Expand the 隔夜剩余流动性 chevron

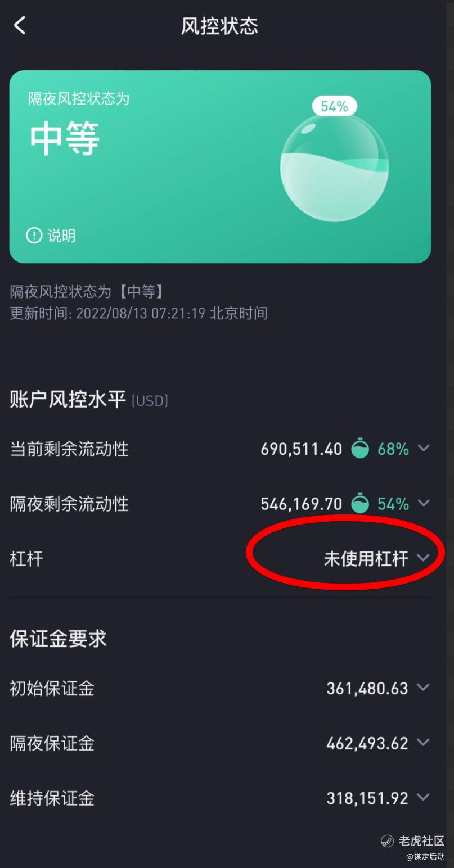pyautogui.click(x=424, y=503)
